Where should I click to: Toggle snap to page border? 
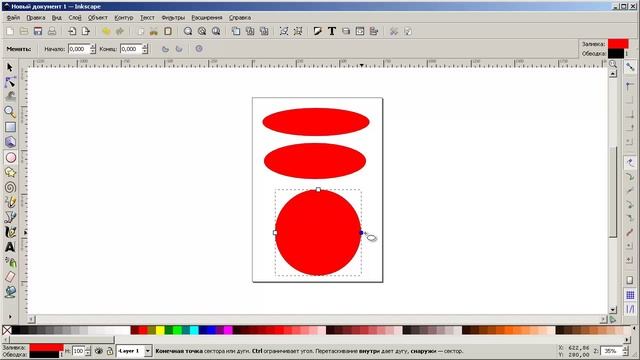[630, 280]
